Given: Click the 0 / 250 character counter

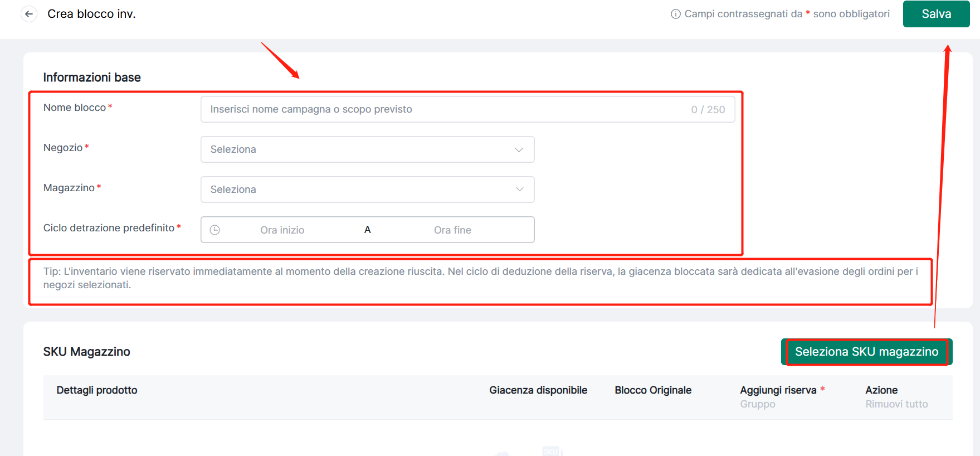Looking at the screenshot, I should [x=708, y=110].
